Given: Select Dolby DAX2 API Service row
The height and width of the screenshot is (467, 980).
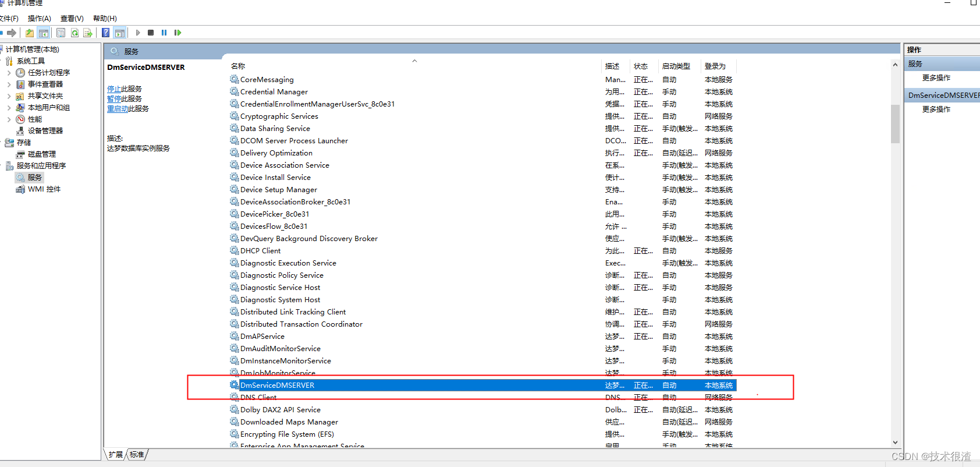Looking at the screenshot, I should (x=483, y=409).
